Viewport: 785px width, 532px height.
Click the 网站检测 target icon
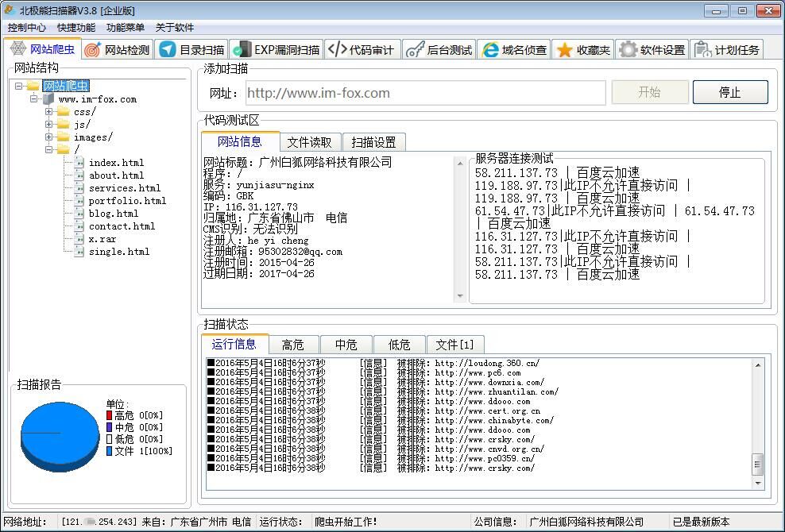click(x=93, y=49)
